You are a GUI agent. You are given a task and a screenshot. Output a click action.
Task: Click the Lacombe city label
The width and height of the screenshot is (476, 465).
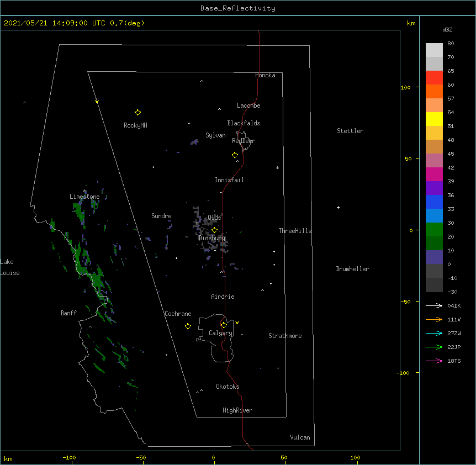coord(248,105)
